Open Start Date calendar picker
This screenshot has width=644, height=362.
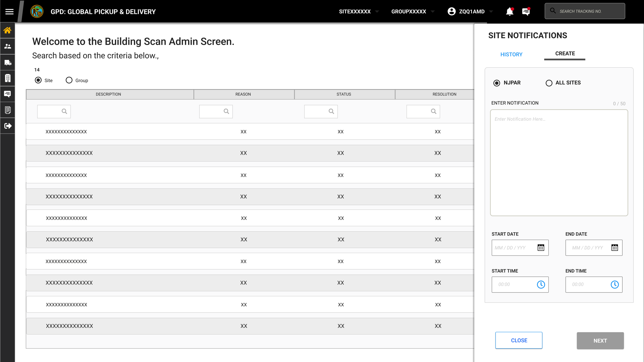tap(541, 248)
